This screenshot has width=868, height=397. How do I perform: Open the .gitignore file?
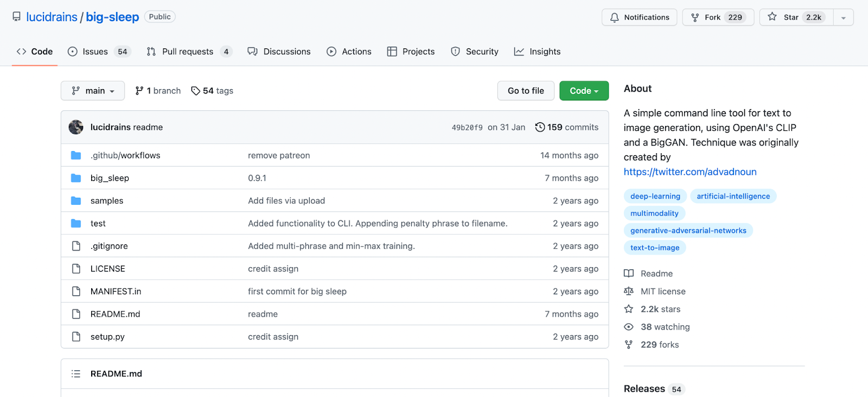pyautogui.click(x=109, y=246)
